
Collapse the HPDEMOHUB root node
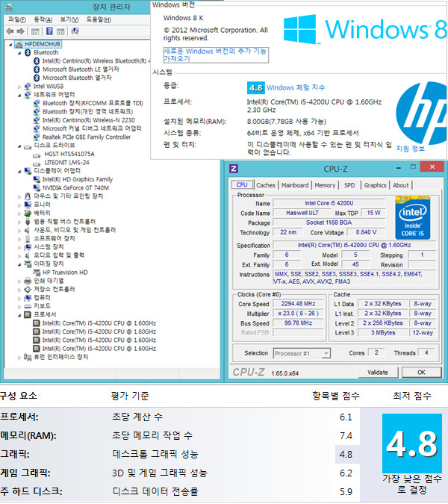pos(10,45)
